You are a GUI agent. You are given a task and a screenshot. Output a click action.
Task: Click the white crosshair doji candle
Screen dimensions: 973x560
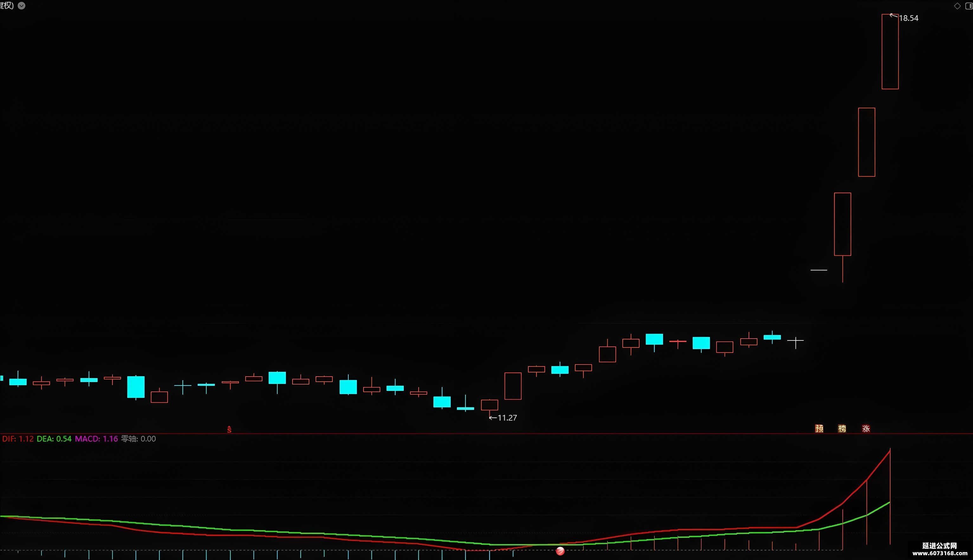(795, 341)
